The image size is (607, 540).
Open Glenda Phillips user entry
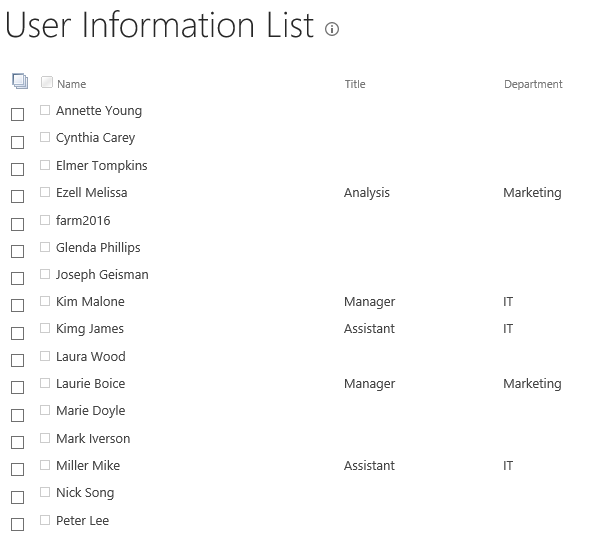pyautogui.click(x=98, y=248)
